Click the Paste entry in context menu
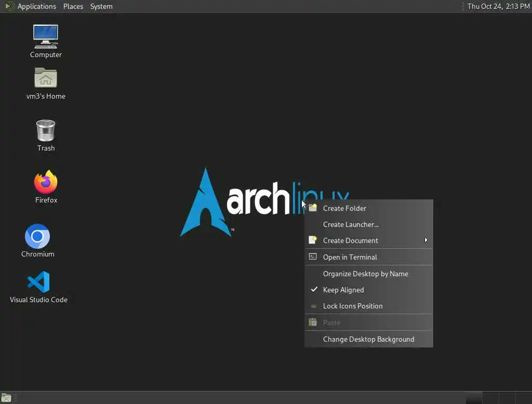 [369, 322]
